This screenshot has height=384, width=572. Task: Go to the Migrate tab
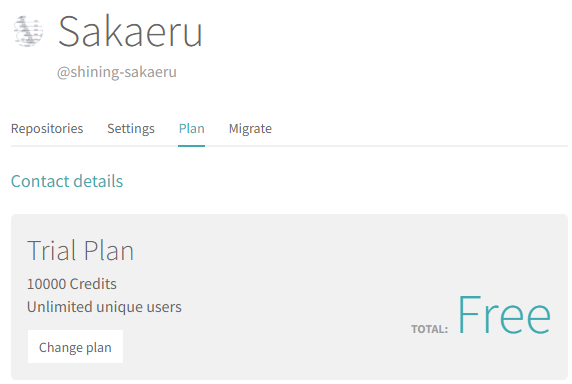[x=250, y=129]
